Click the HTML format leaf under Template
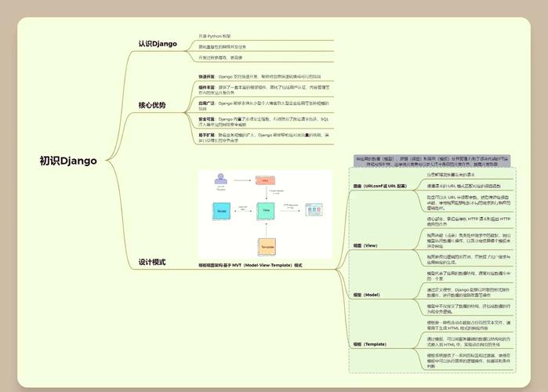548x392 pixels. click(x=468, y=325)
